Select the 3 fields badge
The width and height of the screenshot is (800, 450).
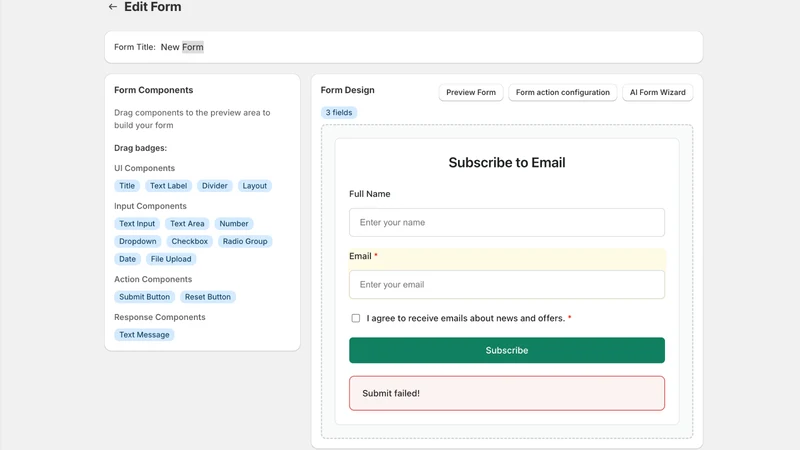339,112
